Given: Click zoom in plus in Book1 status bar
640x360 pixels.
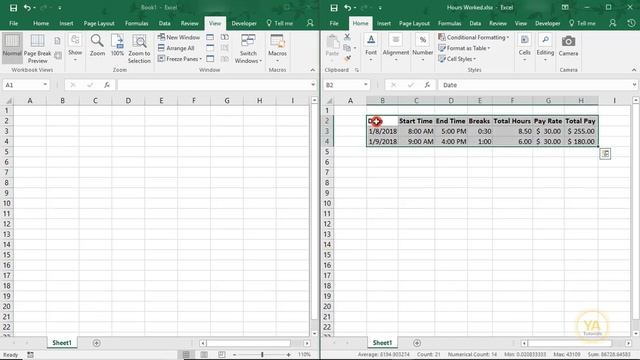Looking at the screenshot, I should [289, 355].
